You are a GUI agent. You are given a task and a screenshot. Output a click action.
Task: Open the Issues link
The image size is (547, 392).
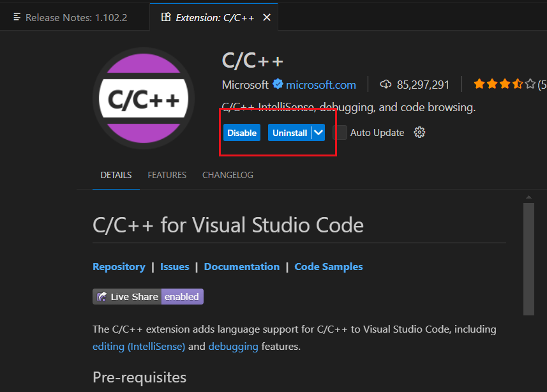pyautogui.click(x=175, y=267)
